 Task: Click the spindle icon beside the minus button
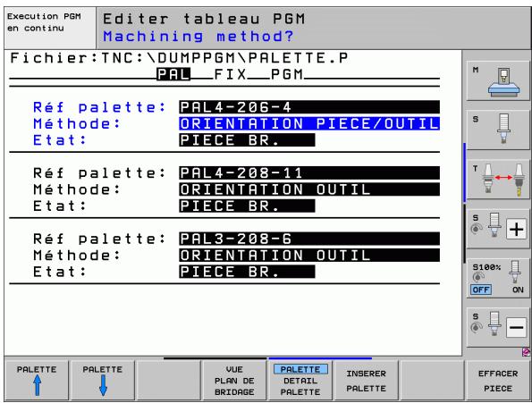click(494, 323)
